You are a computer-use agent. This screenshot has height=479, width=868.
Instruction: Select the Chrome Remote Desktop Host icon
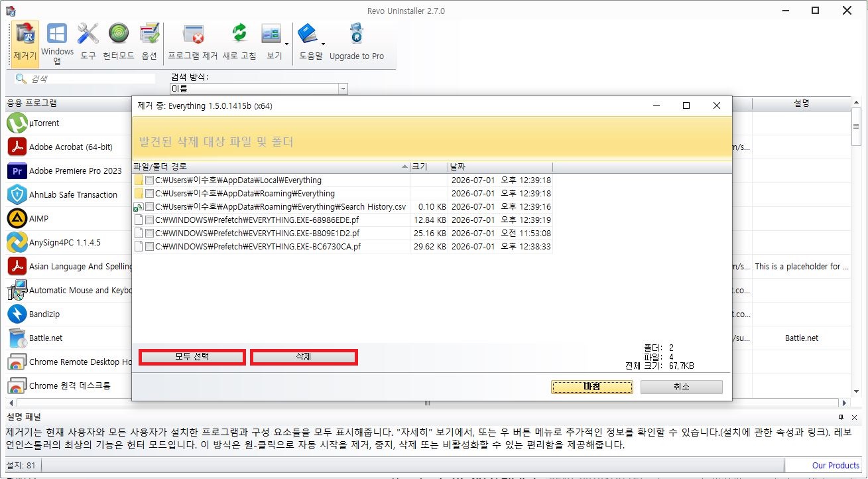click(x=17, y=362)
